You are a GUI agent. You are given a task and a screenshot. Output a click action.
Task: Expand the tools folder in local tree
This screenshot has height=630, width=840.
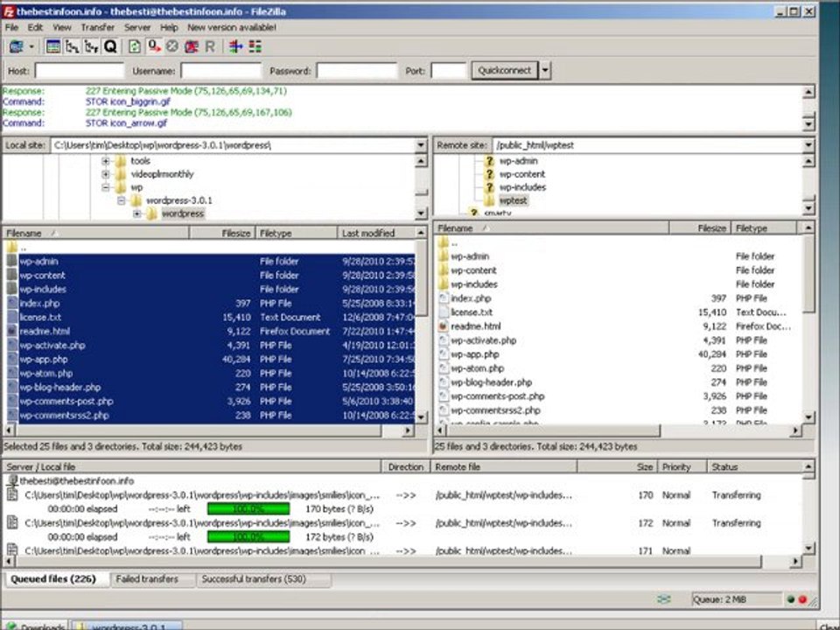(106, 161)
